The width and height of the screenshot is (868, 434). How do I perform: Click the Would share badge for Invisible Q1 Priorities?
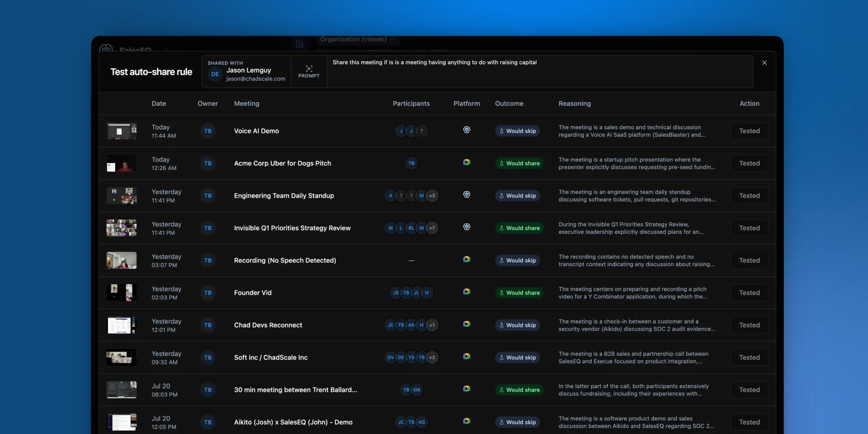[x=519, y=228]
